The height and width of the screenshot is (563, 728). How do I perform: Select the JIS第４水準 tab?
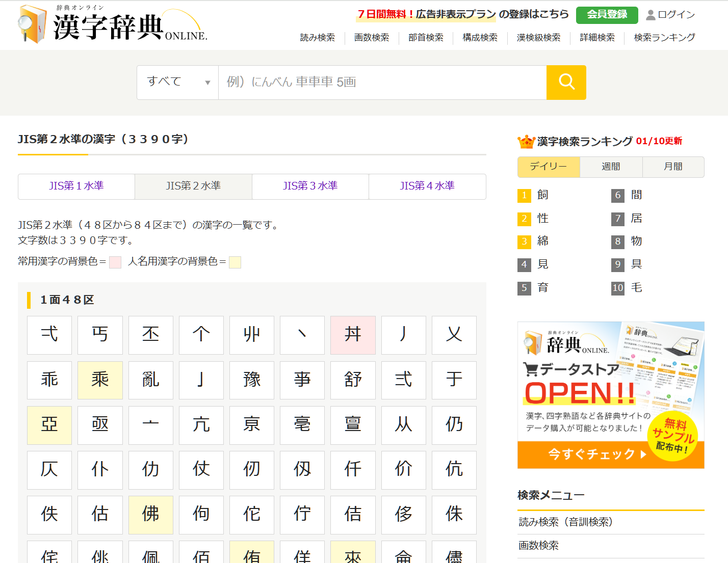[x=427, y=186]
